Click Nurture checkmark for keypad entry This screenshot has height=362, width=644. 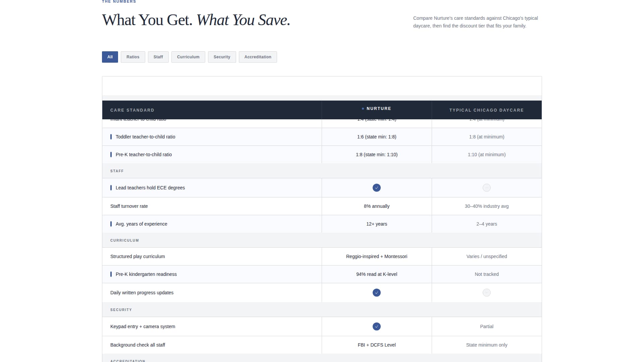coord(377,326)
